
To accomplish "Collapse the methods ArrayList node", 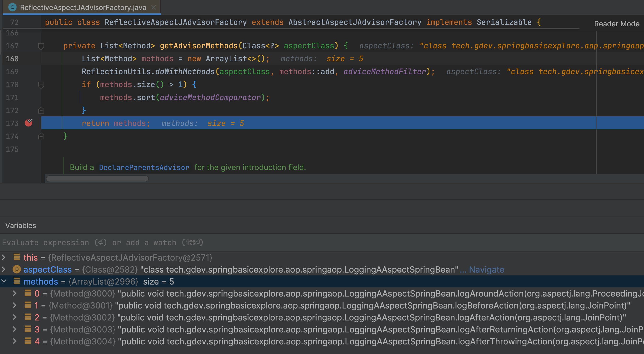I will [4, 281].
